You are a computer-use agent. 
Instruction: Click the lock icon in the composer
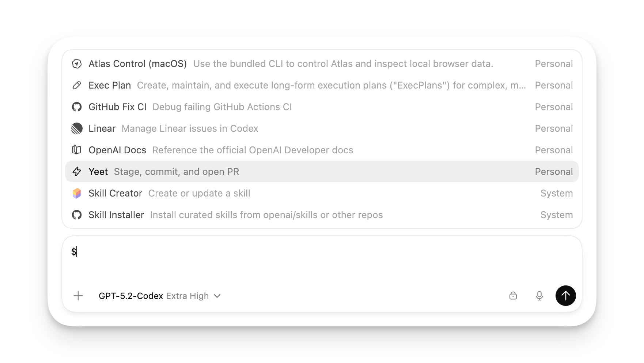coord(513,296)
